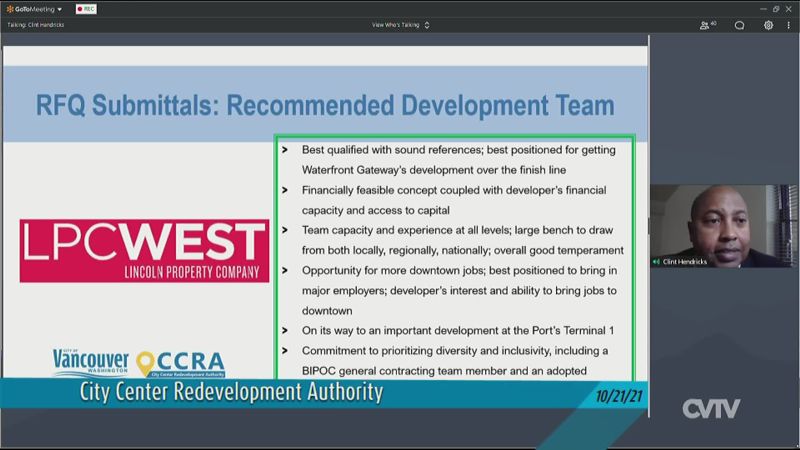Click the RFQ Submittals slide title
This screenshot has height=450, width=800.
pos(325,104)
